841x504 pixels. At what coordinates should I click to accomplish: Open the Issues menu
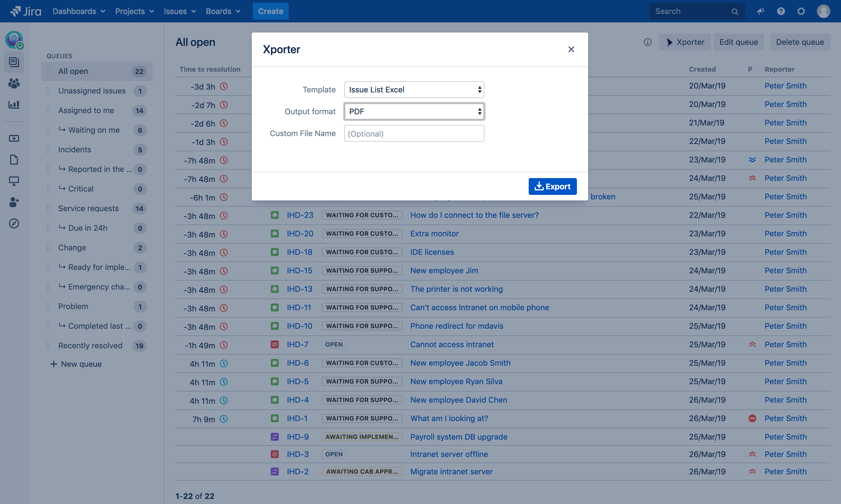tap(179, 11)
